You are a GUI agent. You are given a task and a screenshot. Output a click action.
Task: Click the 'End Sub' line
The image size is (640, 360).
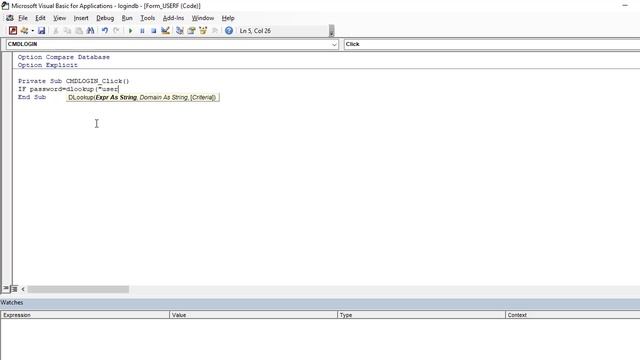(32, 97)
